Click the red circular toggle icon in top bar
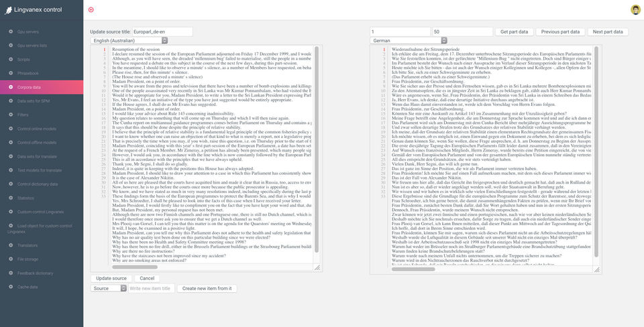Image resolution: width=644 pixels, height=327 pixels. [91, 9]
